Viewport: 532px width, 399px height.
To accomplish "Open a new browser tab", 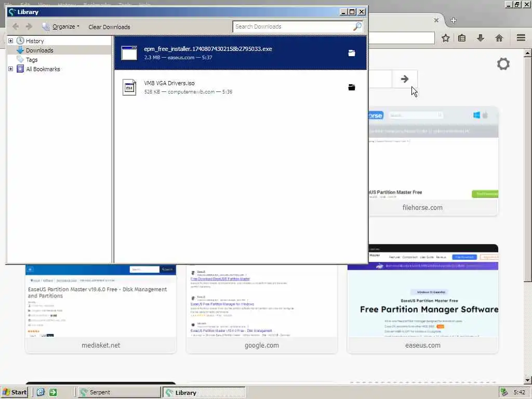I will pyautogui.click(x=454, y=20).
